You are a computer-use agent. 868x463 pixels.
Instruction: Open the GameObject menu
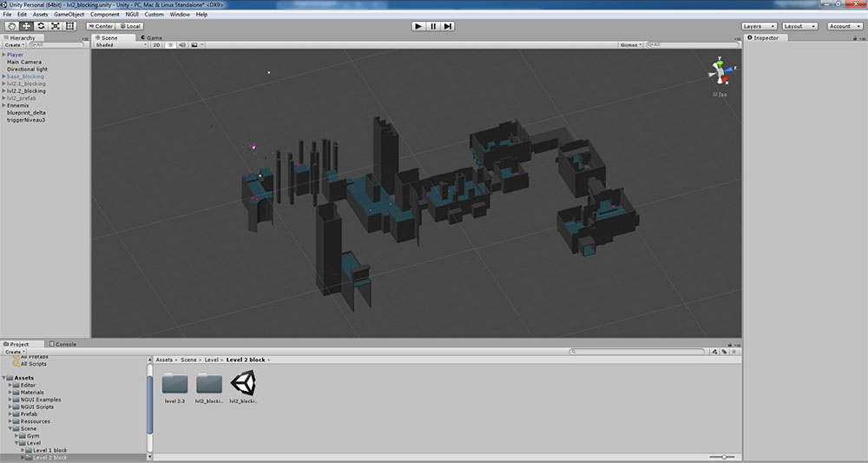(69, 15)
